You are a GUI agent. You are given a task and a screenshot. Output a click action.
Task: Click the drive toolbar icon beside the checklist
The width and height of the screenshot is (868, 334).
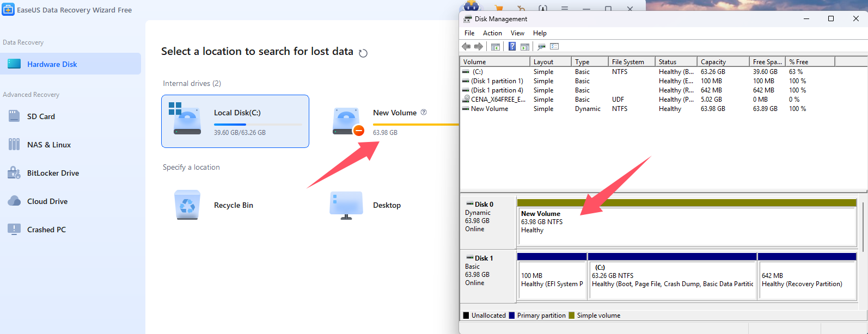[x=541, y=47]
